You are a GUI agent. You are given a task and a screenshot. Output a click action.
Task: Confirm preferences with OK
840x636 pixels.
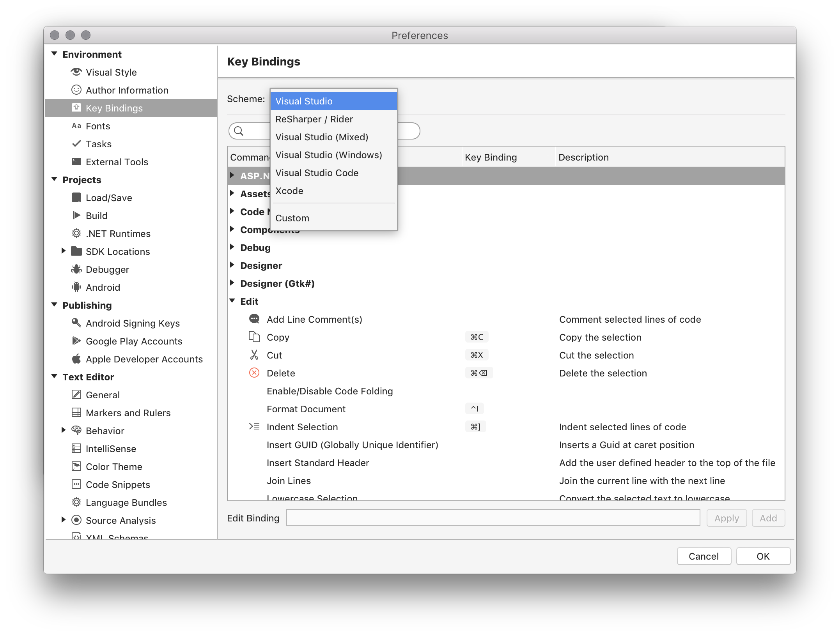point(763,556)
